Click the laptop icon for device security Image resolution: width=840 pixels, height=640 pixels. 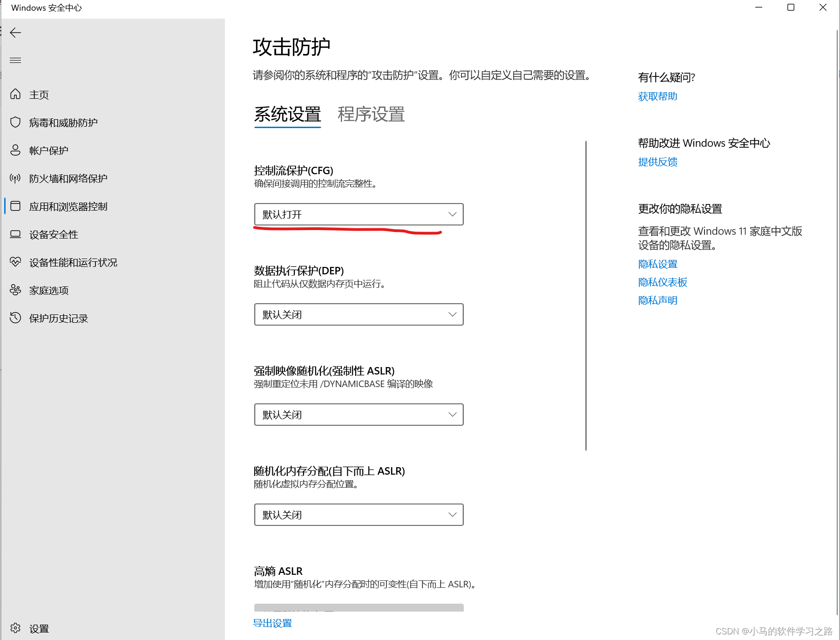click(15, 234)
